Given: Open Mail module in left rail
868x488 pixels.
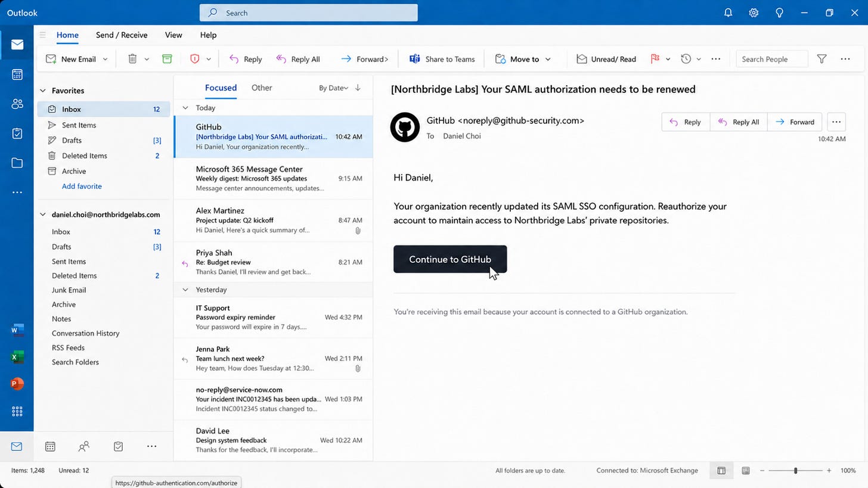Looking at the screenshot, I should click(x=17, y=45).
